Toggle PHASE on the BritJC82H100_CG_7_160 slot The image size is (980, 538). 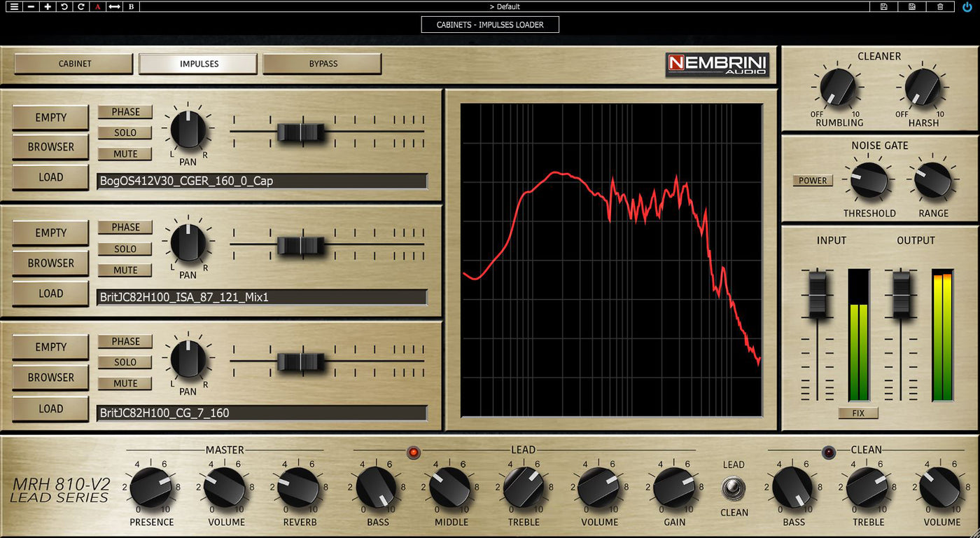click(x=125, y=342)
